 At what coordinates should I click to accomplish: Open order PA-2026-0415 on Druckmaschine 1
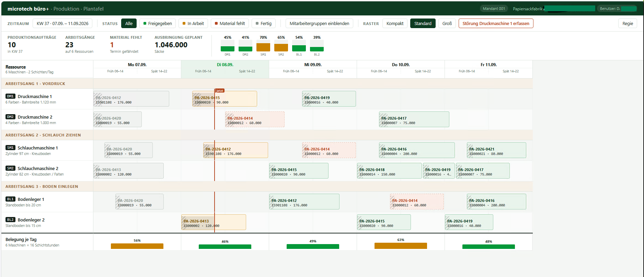point(225,99)
